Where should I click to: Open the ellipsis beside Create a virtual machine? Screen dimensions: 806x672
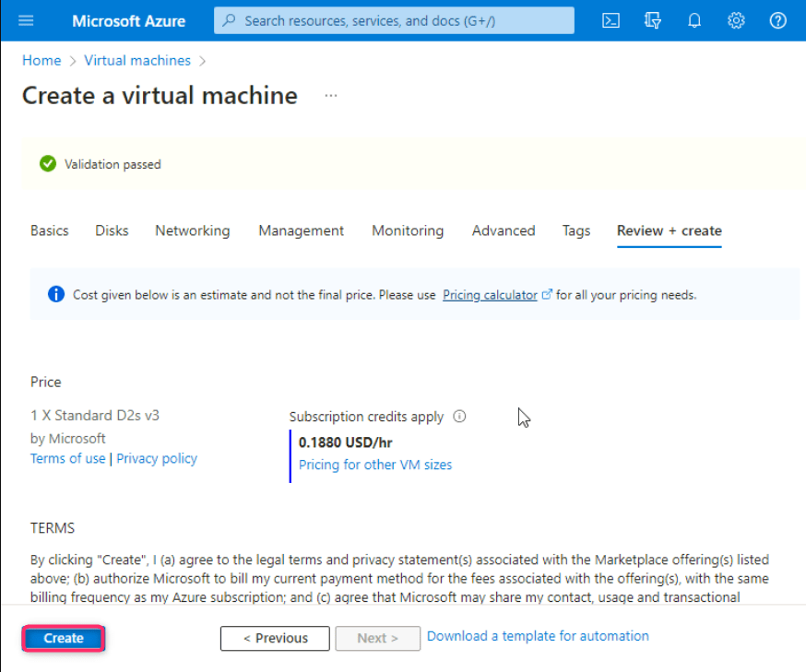[331, 96]
